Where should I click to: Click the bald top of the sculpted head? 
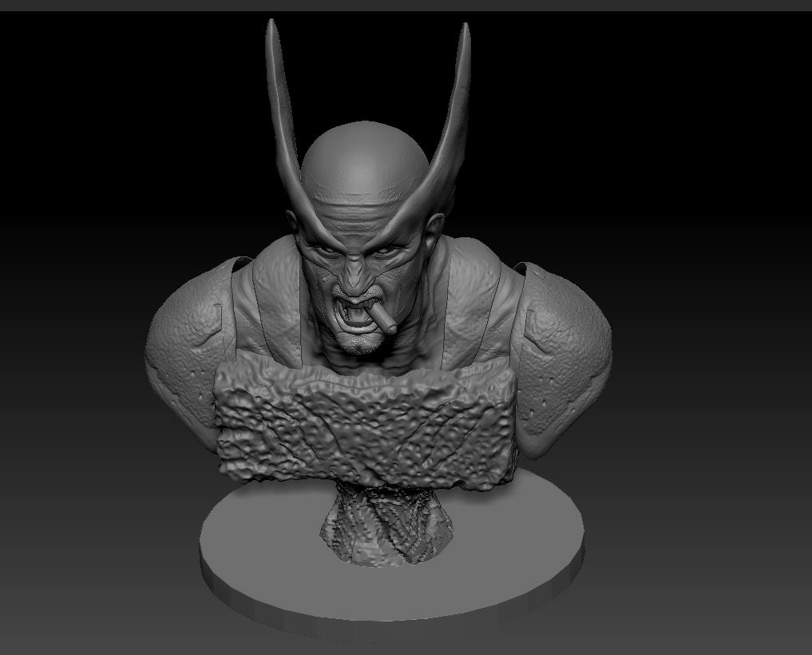(x=365, y=159)
